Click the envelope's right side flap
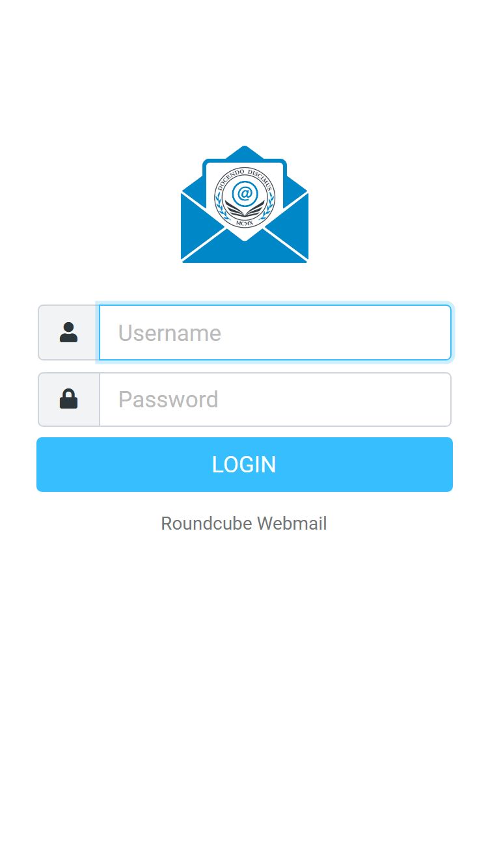488x868 pixels. (288, 224)
